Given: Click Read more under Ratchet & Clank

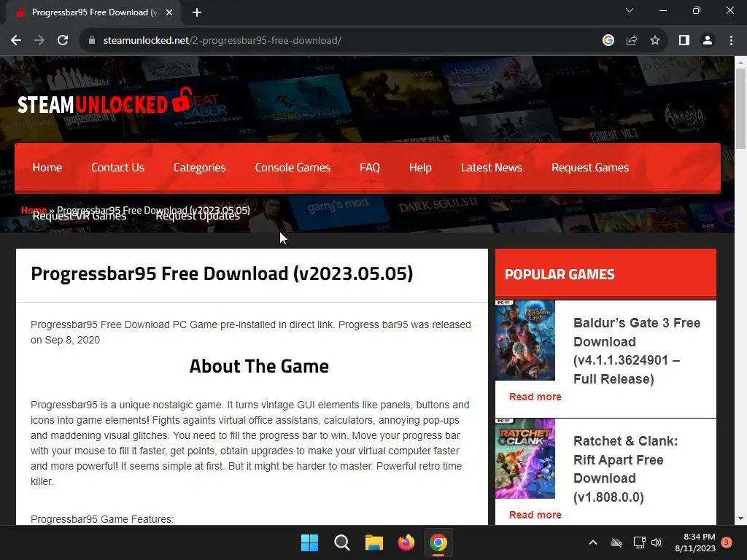Looking at the screenshot, I should pyautogui.click(x=535, y=515).
